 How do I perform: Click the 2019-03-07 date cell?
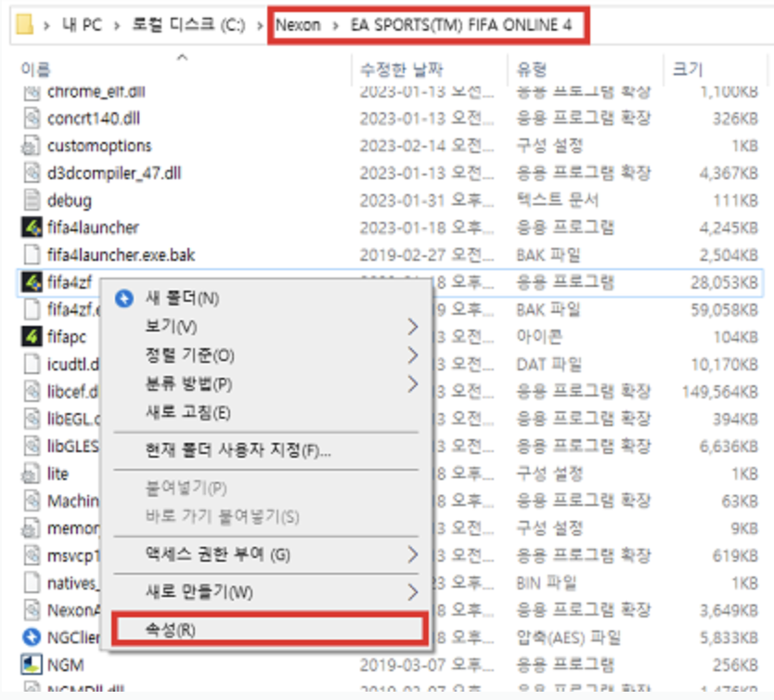(x=427, y=665)
